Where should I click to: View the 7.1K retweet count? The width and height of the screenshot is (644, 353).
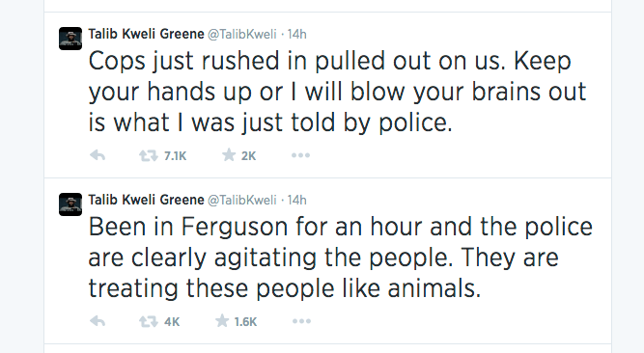point(176,156)
